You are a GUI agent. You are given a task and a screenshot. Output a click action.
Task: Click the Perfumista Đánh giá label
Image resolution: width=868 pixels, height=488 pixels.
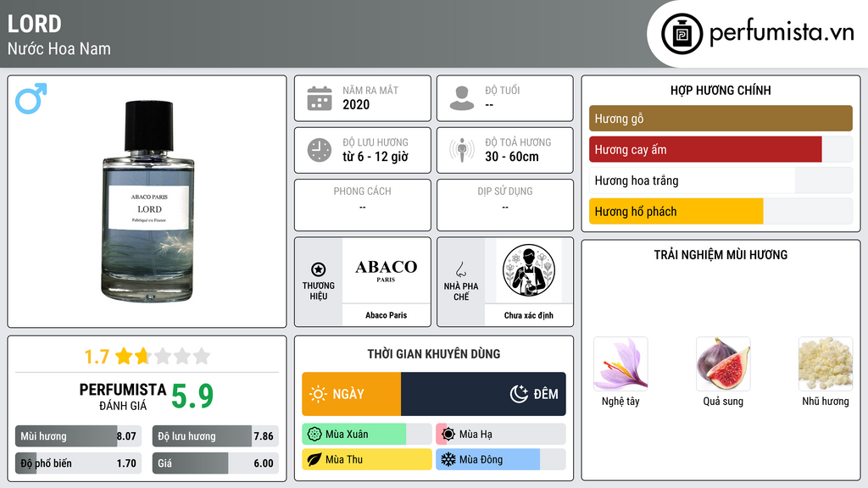[x=122, y=396]
